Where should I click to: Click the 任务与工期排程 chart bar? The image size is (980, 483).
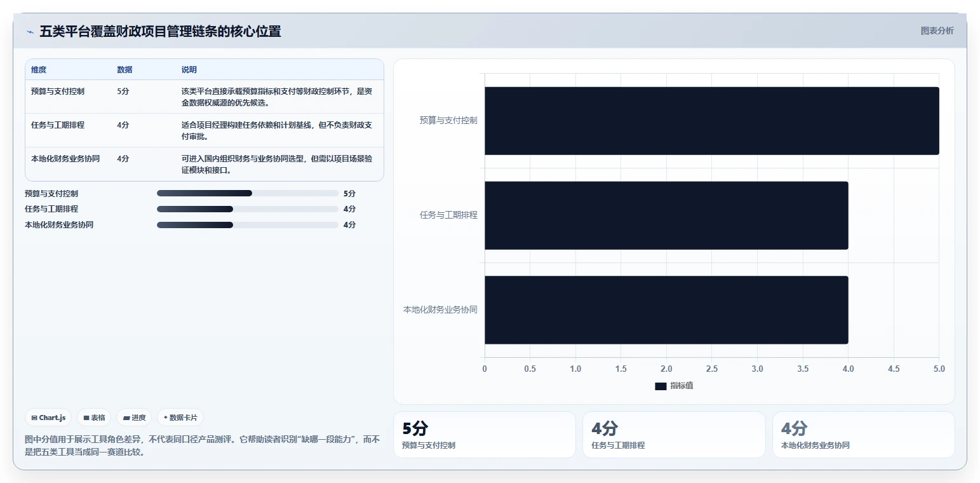tap(666, 215)
